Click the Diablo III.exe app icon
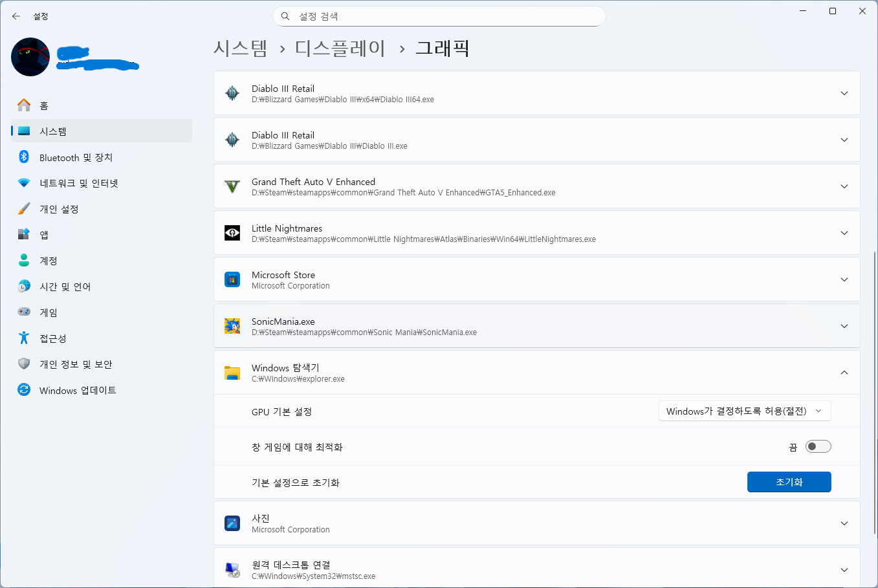Screen dimensions: 878x588 [x=232, y=140]
